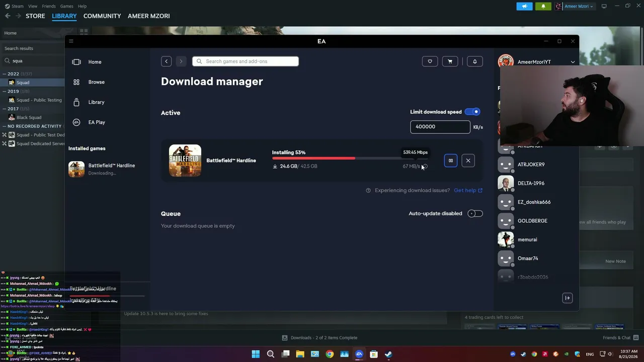Open Windows taskbar search

click(x=271, y=354)
